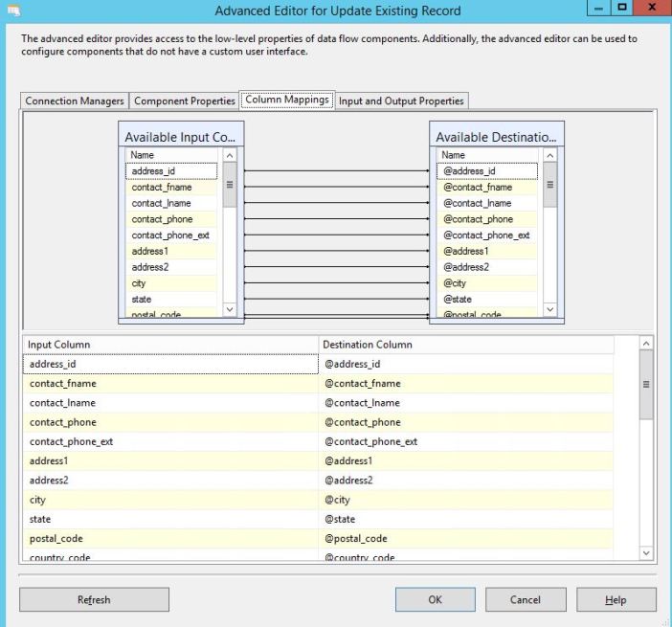Click the dialog's title bar system icon
The height and width of the screenshot is (627, 672).
12,11
